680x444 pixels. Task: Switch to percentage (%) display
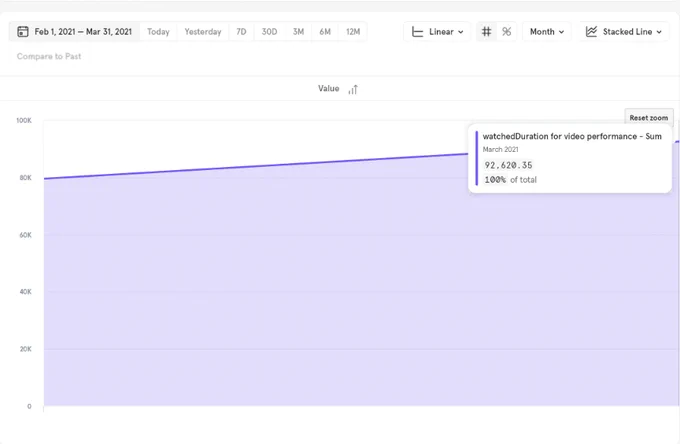tap(506, 32)
